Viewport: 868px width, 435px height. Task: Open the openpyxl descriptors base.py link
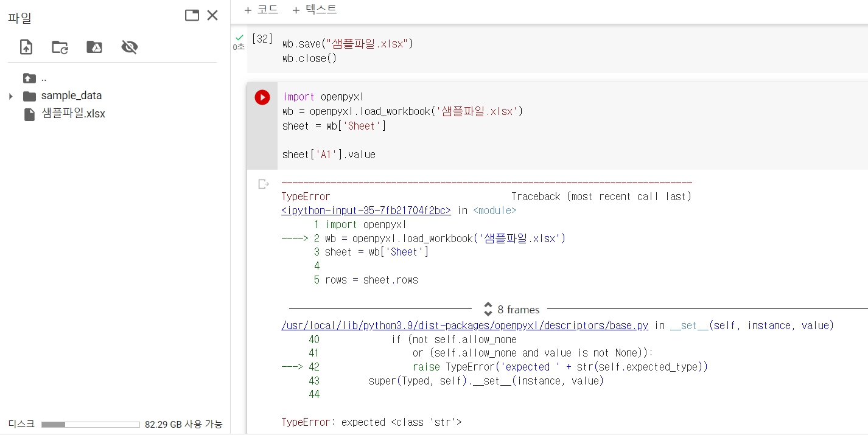pyautogui.click(x=464, y=325)
